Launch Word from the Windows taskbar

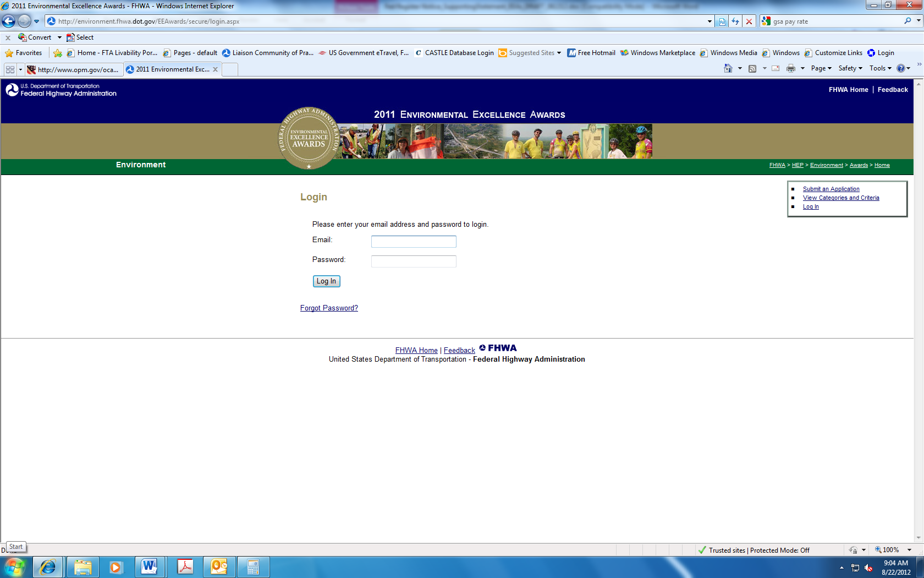(150, 566)
